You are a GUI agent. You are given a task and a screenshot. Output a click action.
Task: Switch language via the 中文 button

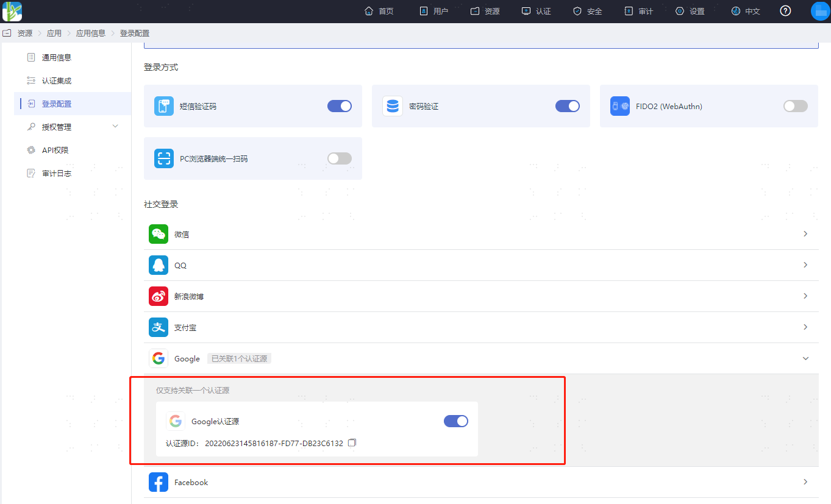point(746,11)
